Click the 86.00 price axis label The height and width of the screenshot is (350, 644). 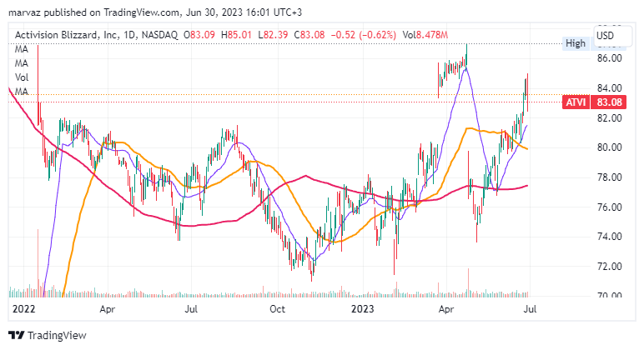pyautogui.click(x=610, y=58)
